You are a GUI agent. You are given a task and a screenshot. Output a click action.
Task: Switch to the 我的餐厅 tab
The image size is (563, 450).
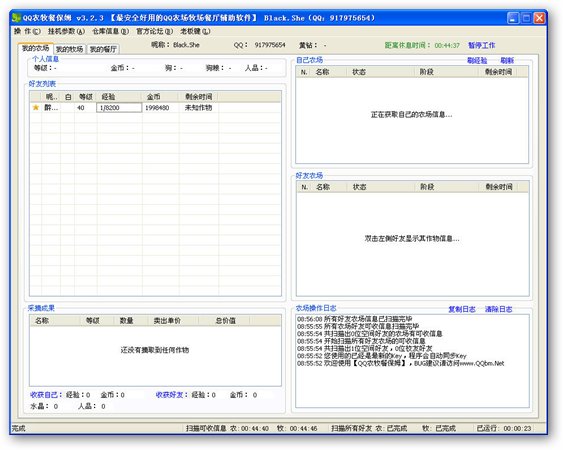pyautogui.click(x=103, y=49)
